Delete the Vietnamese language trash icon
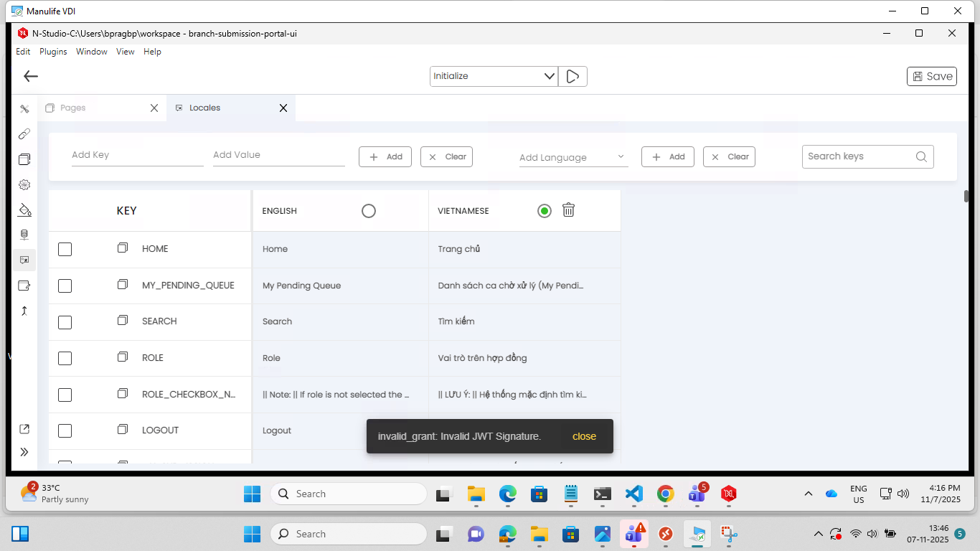Screen dimensions: 980x551 568,210
